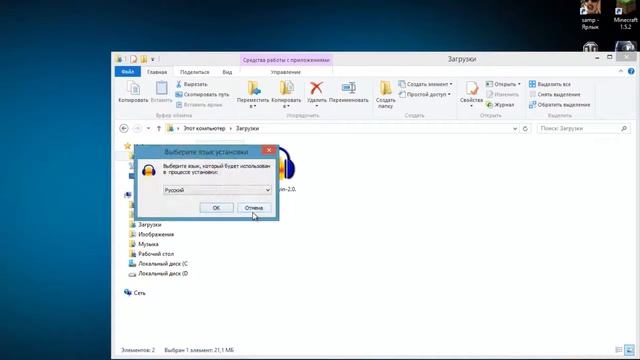The image size is (640, 360).
Task: Click quick access properties icon in title bar
Action: pyautogui.click(x=134, y=59)
